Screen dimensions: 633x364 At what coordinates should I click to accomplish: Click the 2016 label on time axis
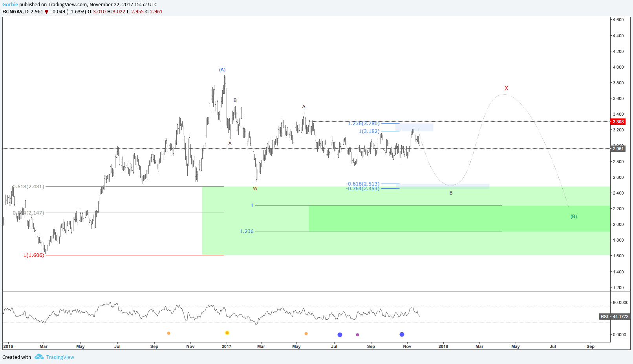[x=8, y=346]
